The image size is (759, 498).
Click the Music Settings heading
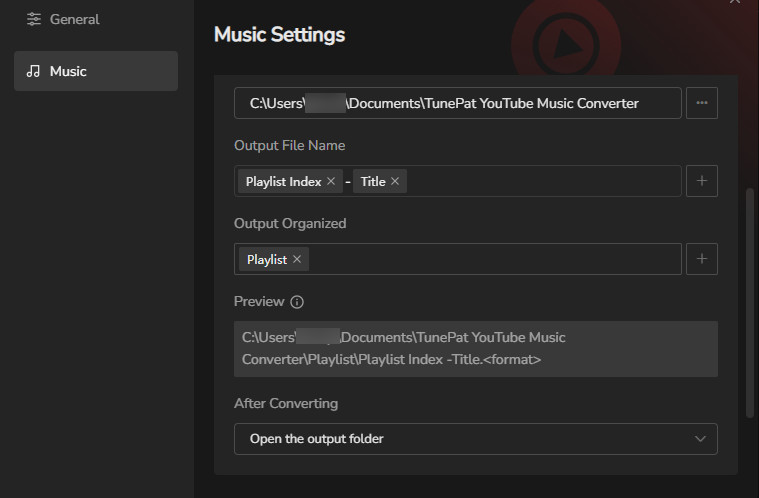coord(279,35)
